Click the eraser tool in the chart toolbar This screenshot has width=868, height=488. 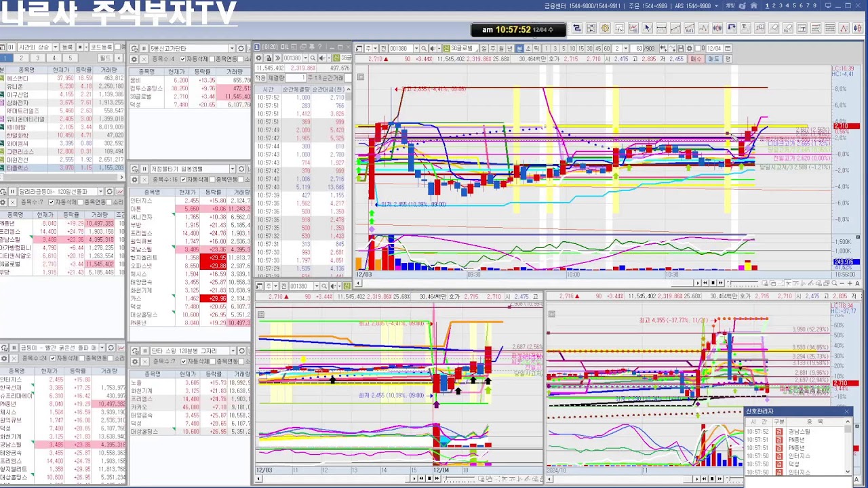coord(774,28)
